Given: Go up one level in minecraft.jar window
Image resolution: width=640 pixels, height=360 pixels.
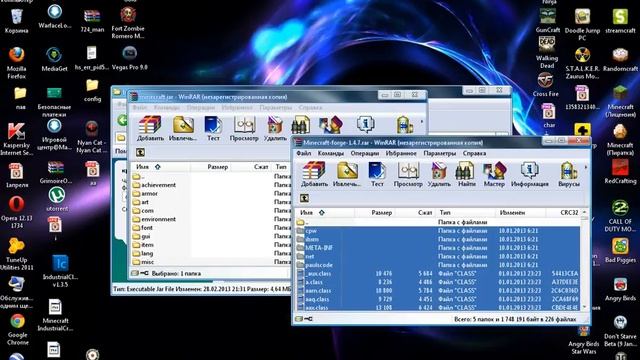Looking at the screenshot, I should point(140,152).
